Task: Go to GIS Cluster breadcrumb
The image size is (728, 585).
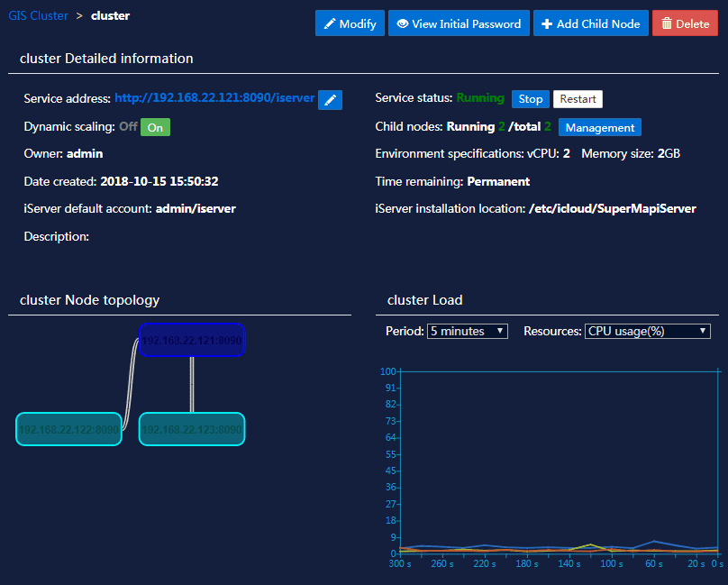Action: pyautogui.click(x=38, y=15)
